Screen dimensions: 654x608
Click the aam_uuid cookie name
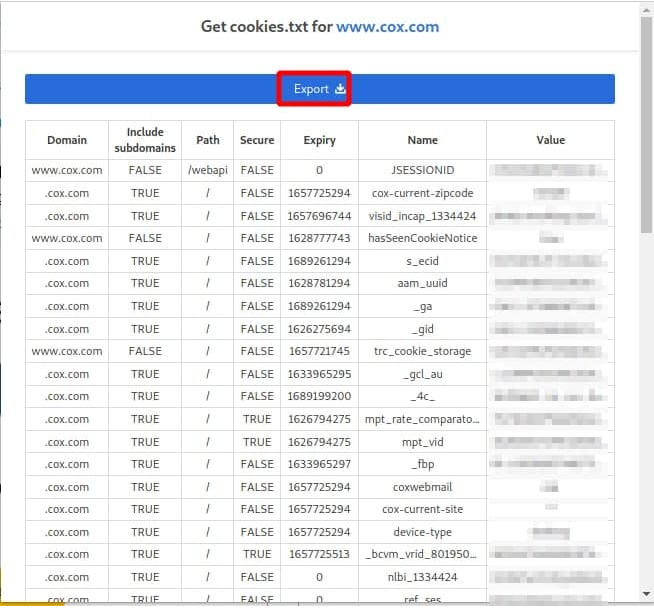[423, 283]
